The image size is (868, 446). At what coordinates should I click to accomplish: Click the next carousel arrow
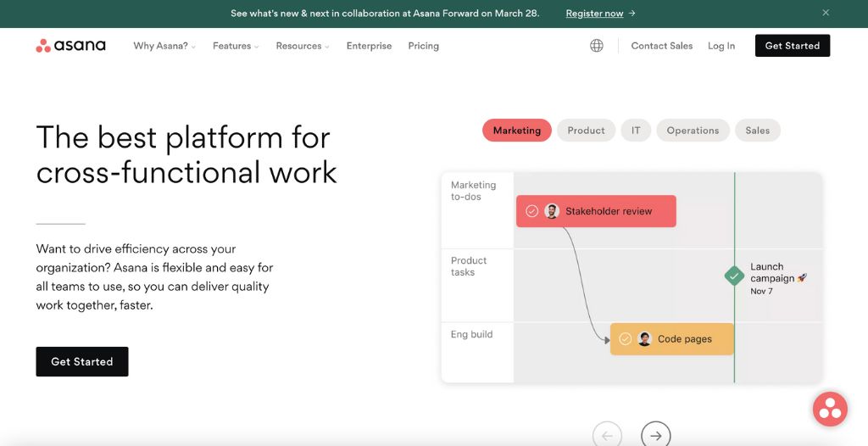coord(655,435)
